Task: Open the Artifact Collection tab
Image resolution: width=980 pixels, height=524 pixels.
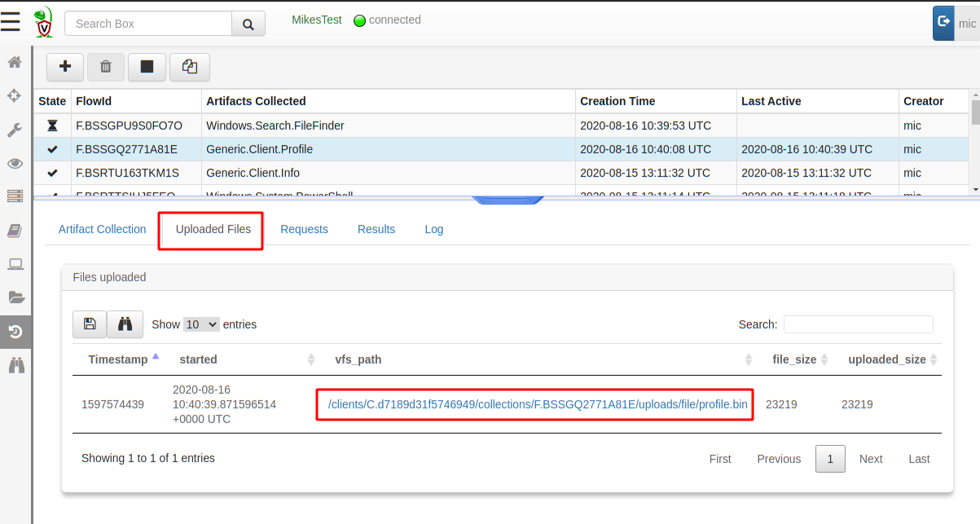Action: click(x=102, y=229)
